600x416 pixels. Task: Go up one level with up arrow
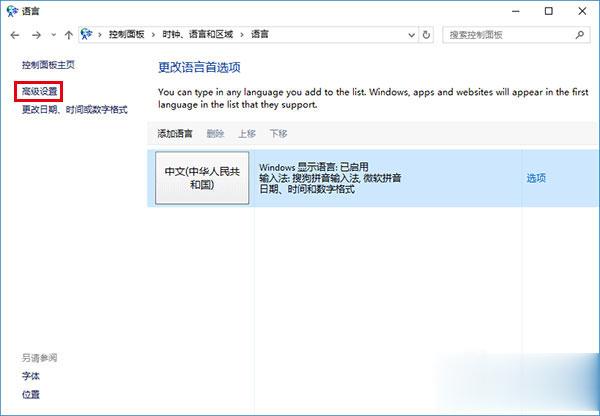[68, 35]
